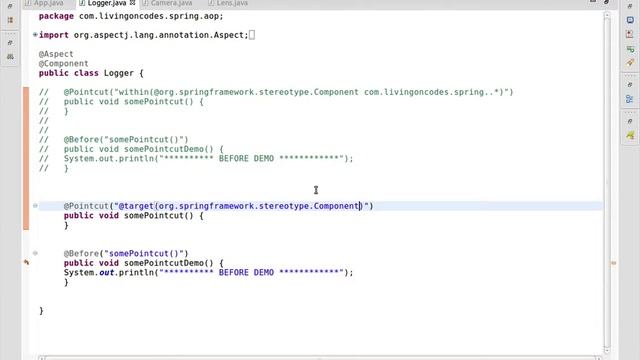Open the Lens.java editor tab
Image resolution: width=640 pixels, height=360 pixels.
228,3
